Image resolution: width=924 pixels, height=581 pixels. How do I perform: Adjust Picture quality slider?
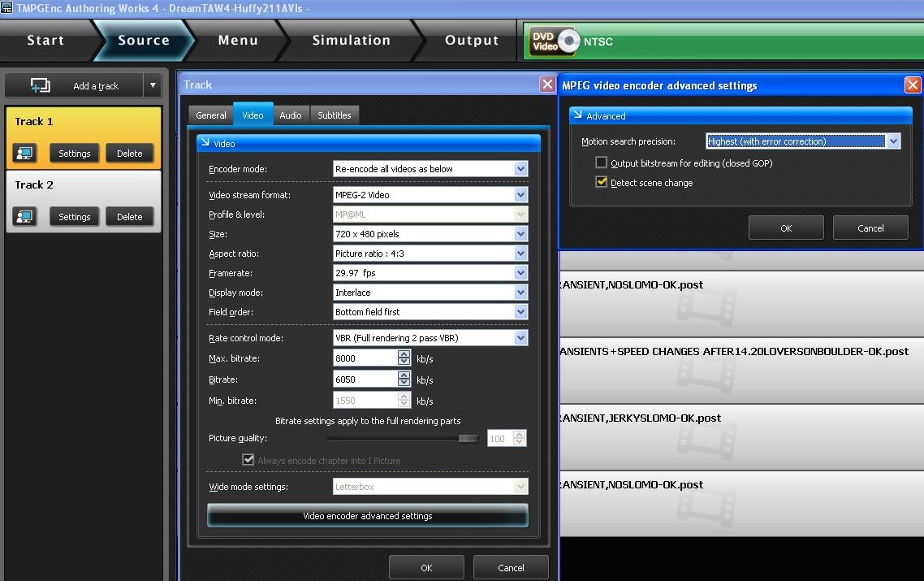(468, 438)
